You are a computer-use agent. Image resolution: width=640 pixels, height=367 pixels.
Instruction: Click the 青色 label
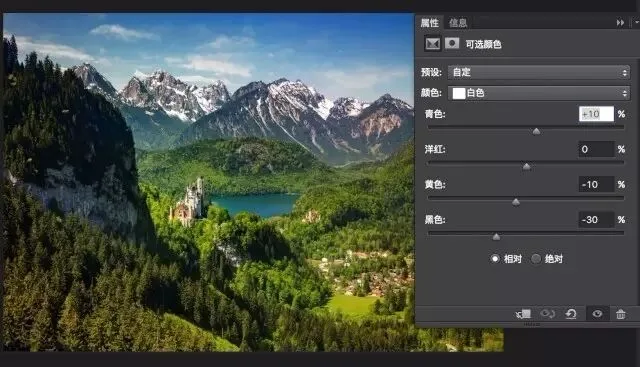(435, 114)
